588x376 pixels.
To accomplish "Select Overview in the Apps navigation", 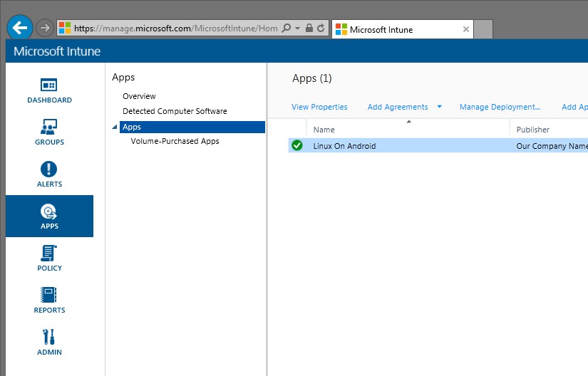I will tap(139, 96).
